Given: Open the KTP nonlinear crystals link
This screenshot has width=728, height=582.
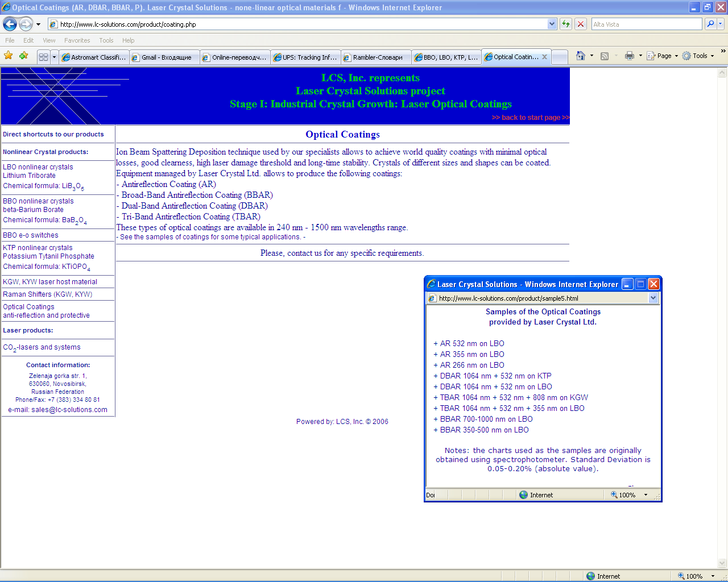Looking at the screenshot, I should [38, 248].
